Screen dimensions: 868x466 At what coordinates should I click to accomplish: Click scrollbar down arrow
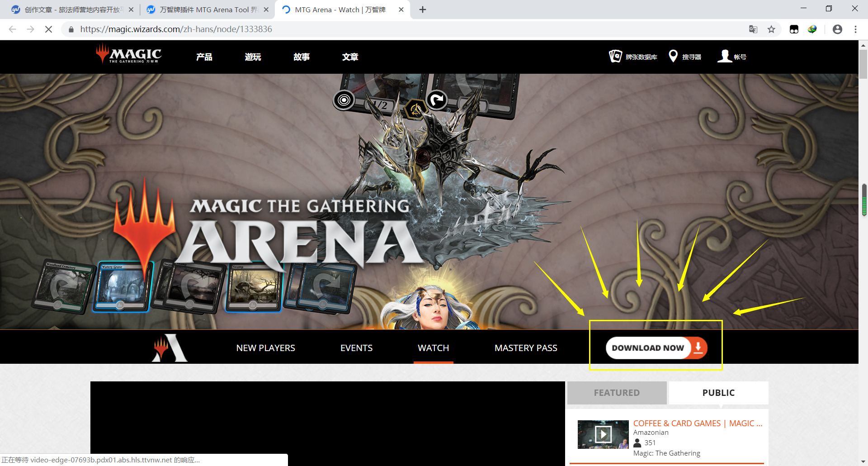click(x=863, y=461)
